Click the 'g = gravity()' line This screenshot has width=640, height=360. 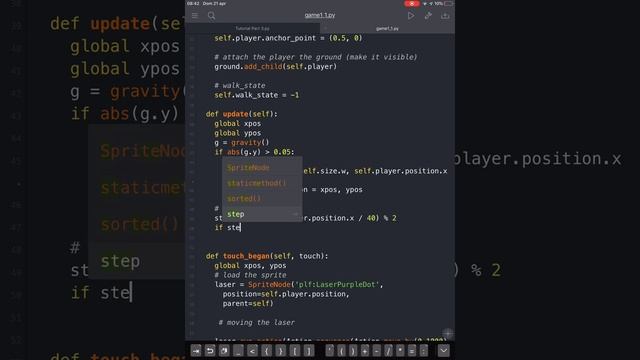[242, 143]
